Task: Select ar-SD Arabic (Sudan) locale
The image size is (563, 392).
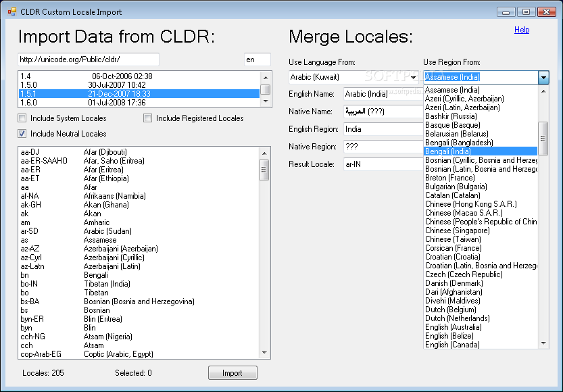Action: [x=139, y=231]
